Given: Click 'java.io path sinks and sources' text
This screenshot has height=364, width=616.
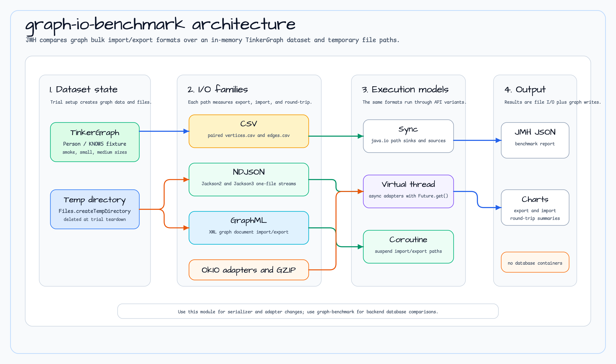Looking at the screenshot, I should click(408, 141).
